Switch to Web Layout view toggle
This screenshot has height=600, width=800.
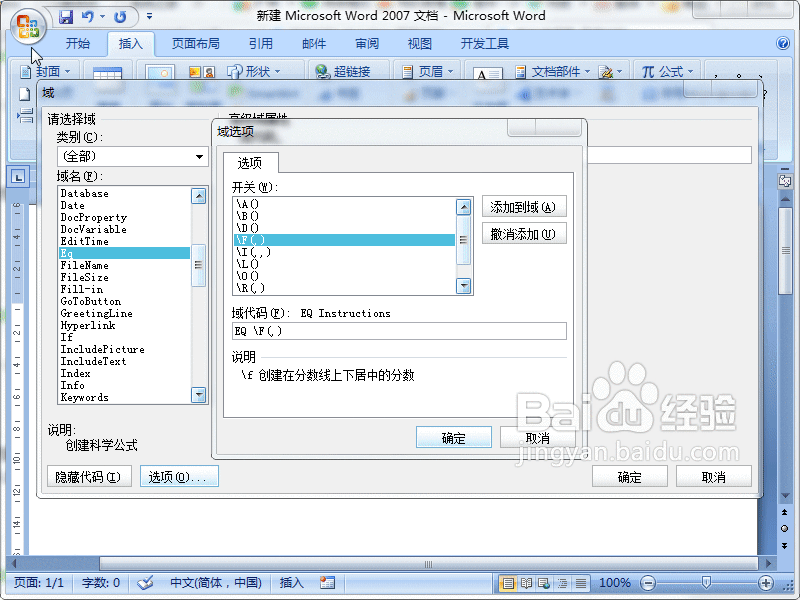pyautogui.click(x=541, y=582)
